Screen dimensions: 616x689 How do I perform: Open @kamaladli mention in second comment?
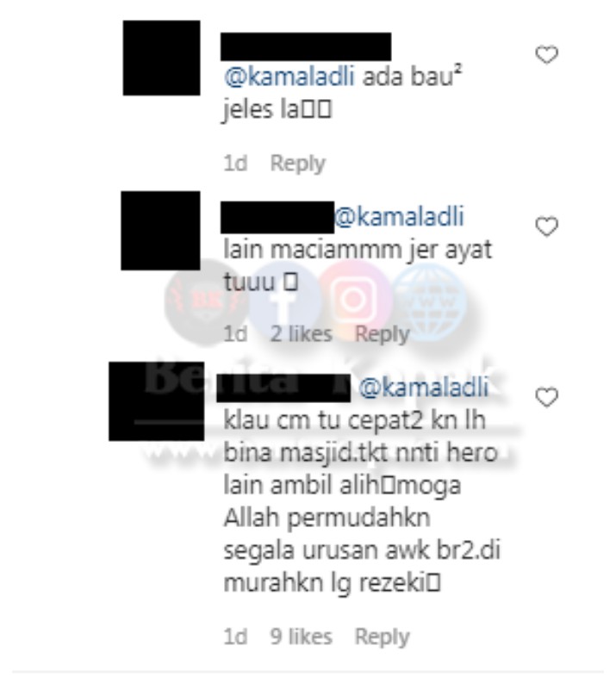coord(399,217)
